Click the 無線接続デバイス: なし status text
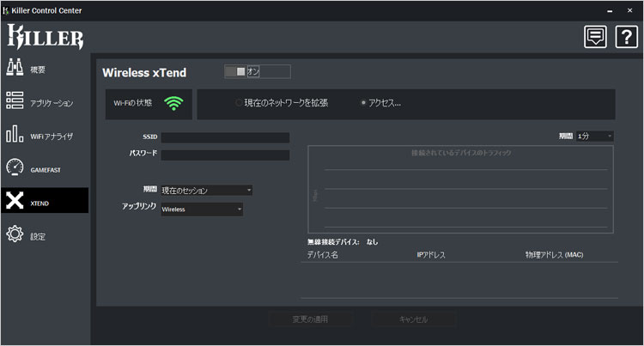Screen dimensions: 644x346 point(343,242)
